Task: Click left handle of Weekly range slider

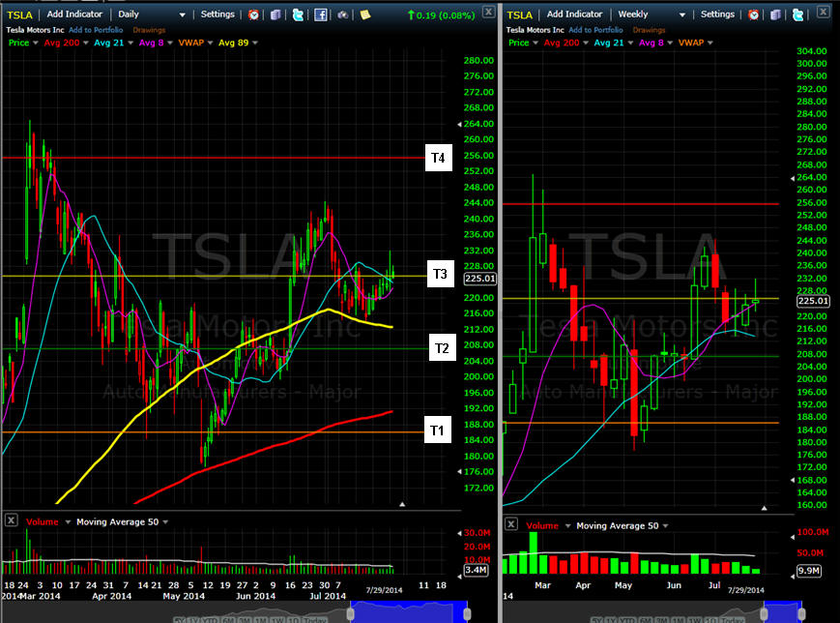Action: click(x=764, y=613)
